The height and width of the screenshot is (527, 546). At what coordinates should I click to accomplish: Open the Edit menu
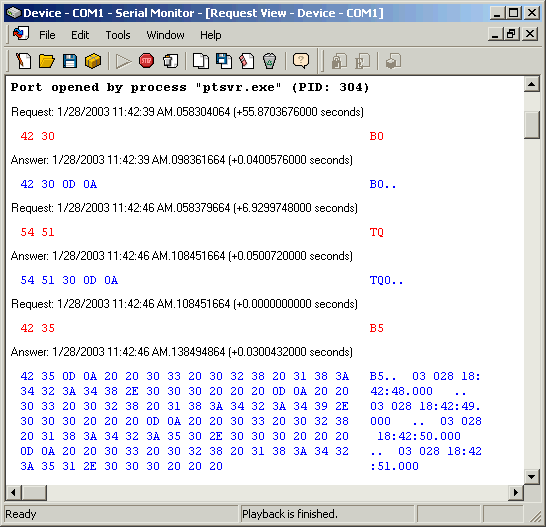coord(80,35)
